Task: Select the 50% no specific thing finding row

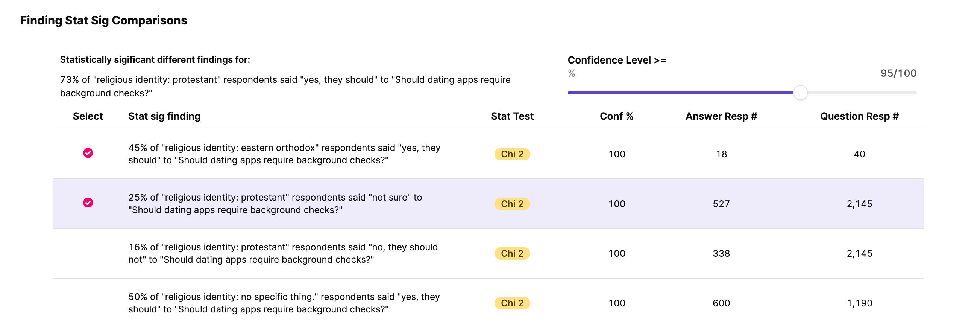Action: (x=488, y=303)
